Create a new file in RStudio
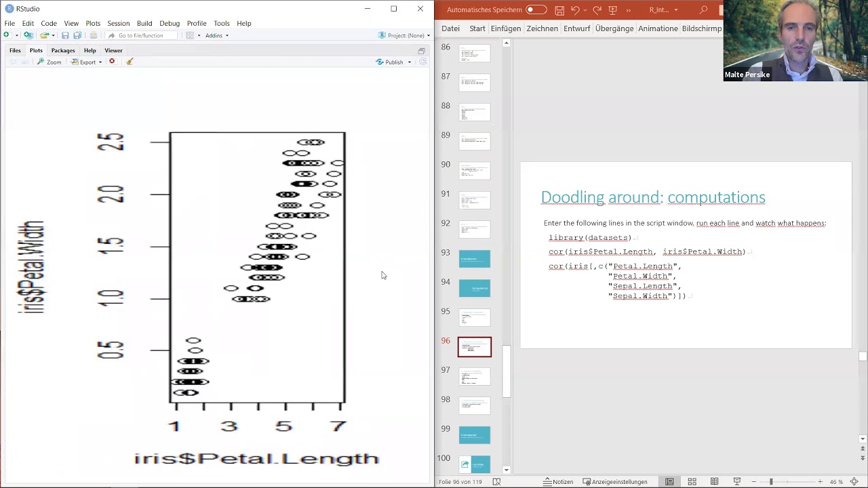 tap(7, 35)
